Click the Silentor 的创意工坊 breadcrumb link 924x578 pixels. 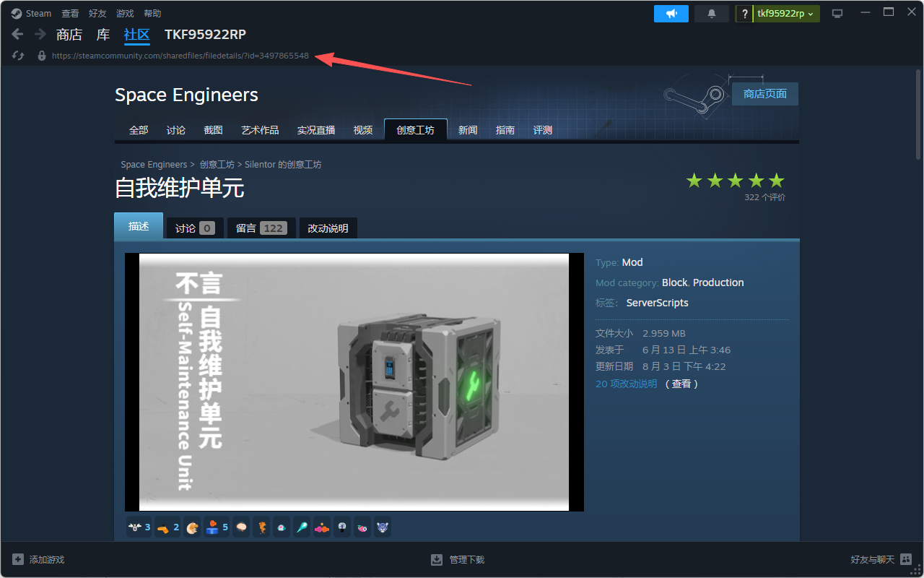pos(283,165)
